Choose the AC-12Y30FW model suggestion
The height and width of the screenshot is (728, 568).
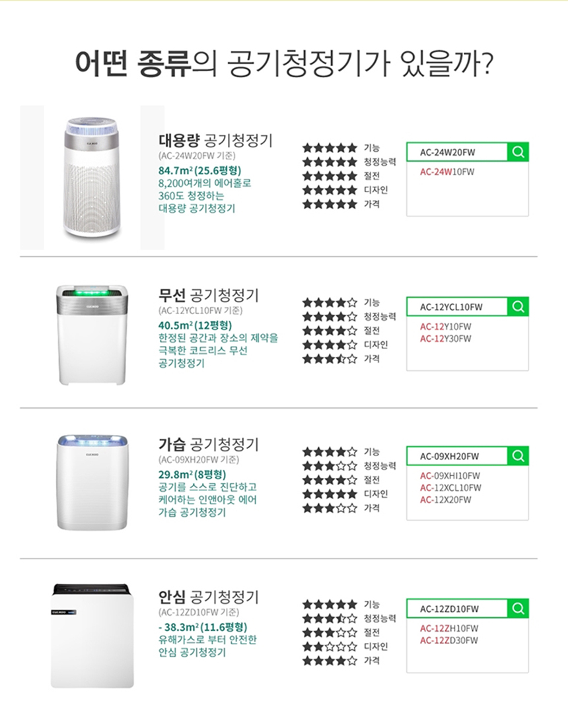point(446,339)
